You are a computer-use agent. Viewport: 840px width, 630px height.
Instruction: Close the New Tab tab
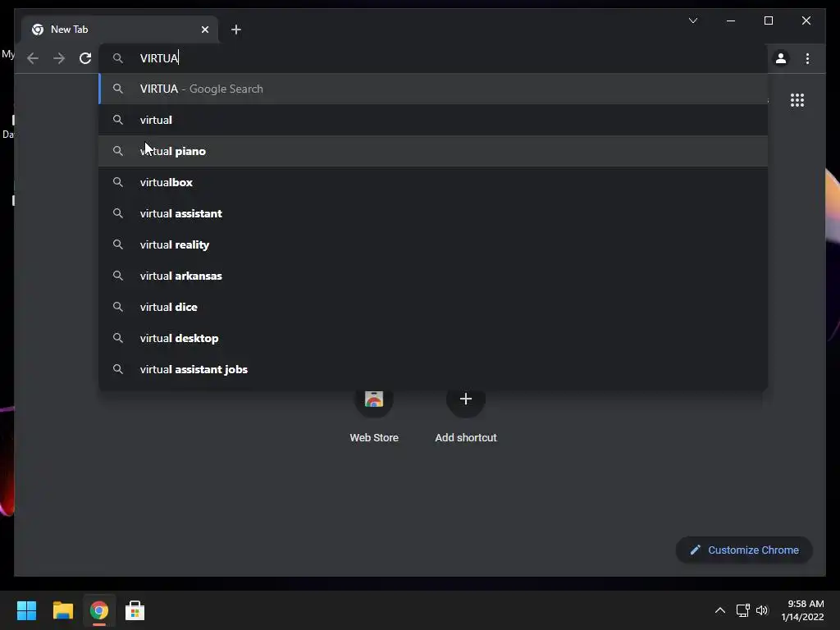tap(204, 30)
